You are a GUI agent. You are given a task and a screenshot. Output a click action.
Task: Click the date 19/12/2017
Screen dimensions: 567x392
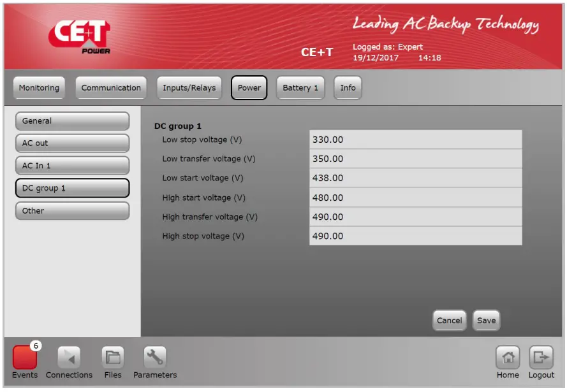click(376, 58)
